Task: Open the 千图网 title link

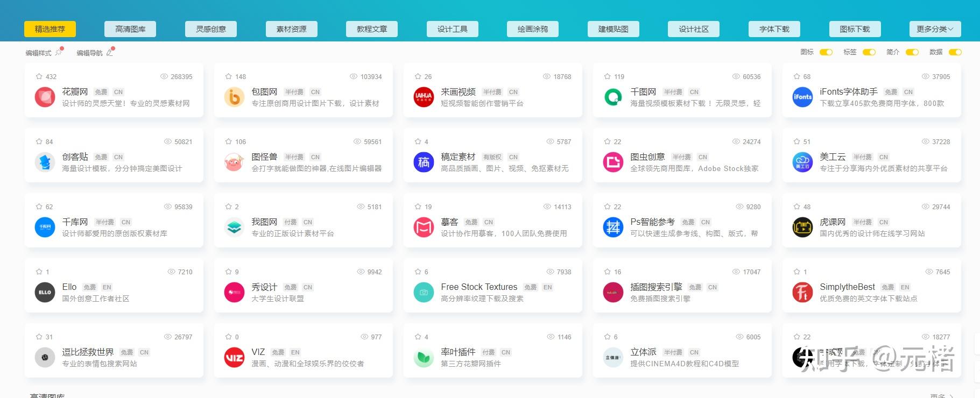Action: [643, 92]
